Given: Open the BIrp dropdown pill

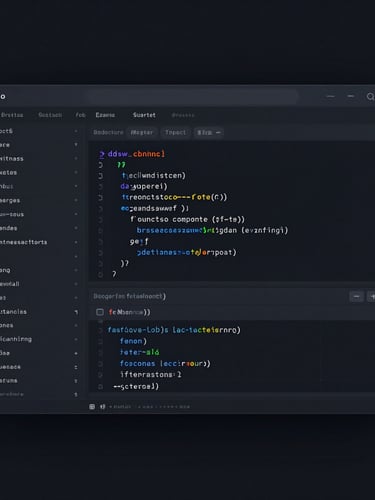Looking at the screenshot, I should click(209, 132).
